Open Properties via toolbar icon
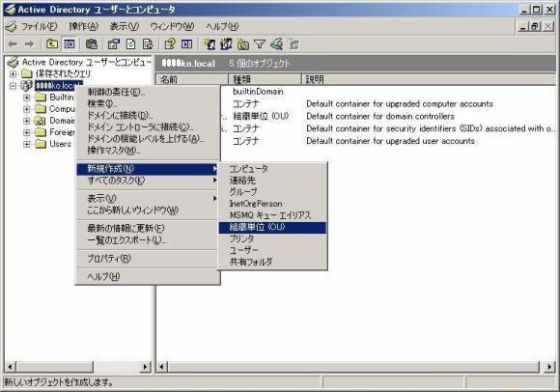The width and height of the screenshot is (560, 392). 114,44
